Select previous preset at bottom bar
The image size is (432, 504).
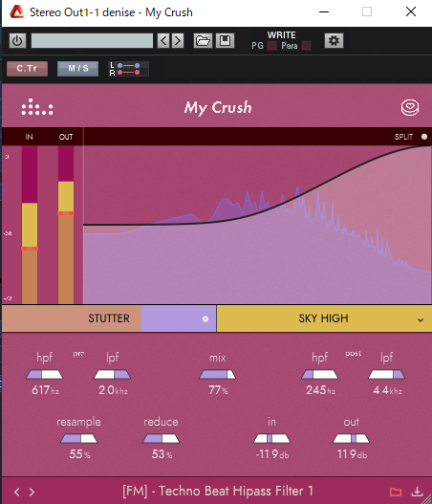point(17,492)
